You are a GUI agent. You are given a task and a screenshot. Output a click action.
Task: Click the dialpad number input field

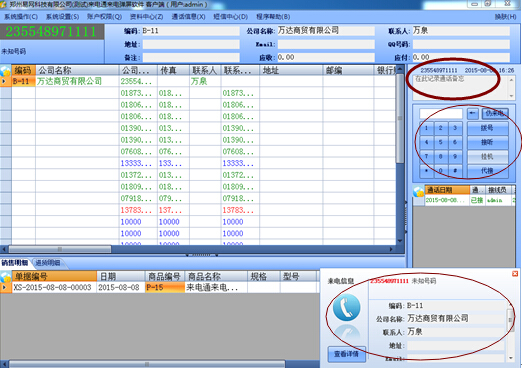click(441, 114)
